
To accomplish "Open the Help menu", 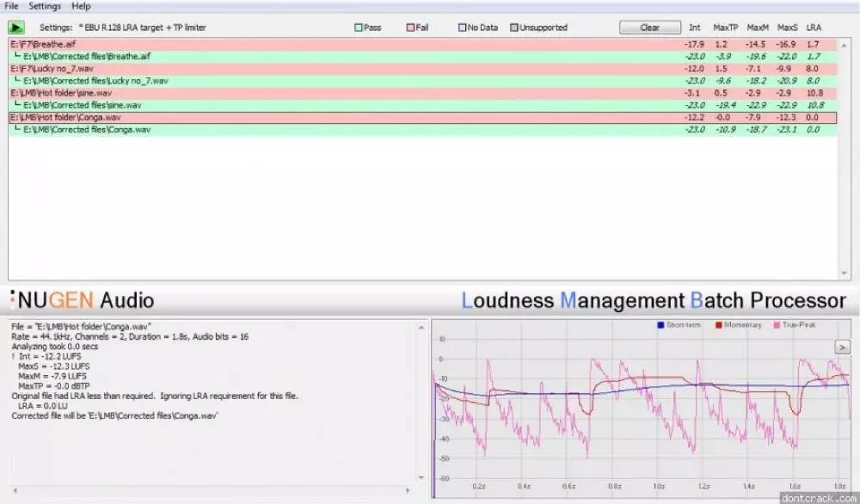I will pos(81,6).
